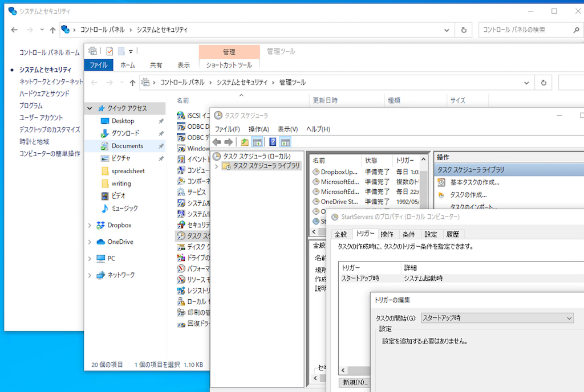Refresh the 管理ツール Explorer address bar
The image size is (584, 392).
pyautogui.click(x=544, y=83)
